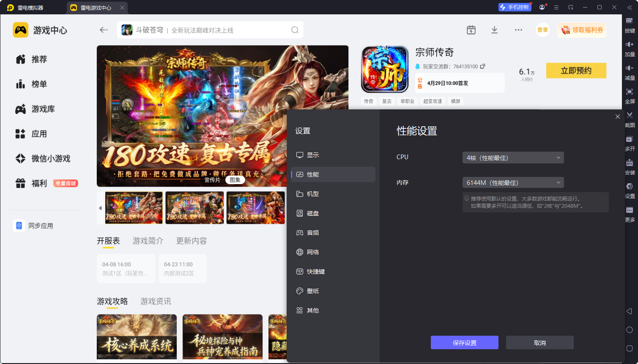This screenshot has height=364, width=638.
Task: Click the search magnifier icon
Action: [x=295, y=30]
